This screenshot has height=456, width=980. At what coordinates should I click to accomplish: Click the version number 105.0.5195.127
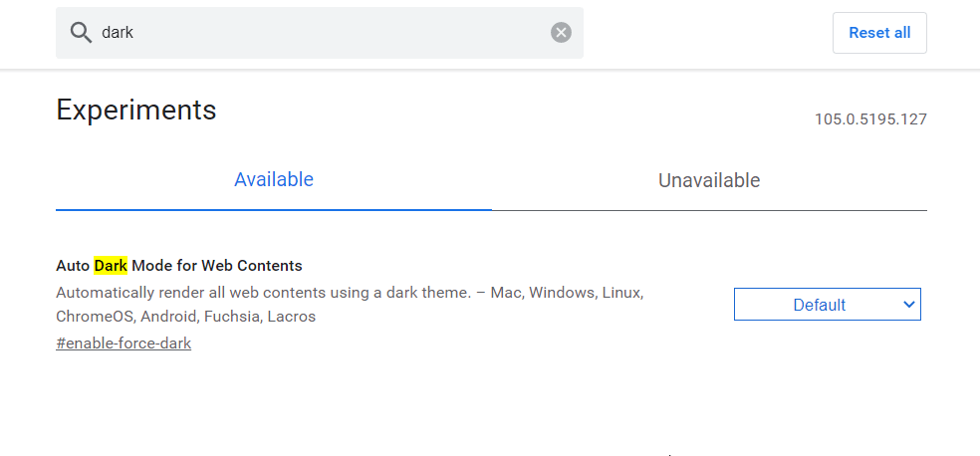click(870, 119)
